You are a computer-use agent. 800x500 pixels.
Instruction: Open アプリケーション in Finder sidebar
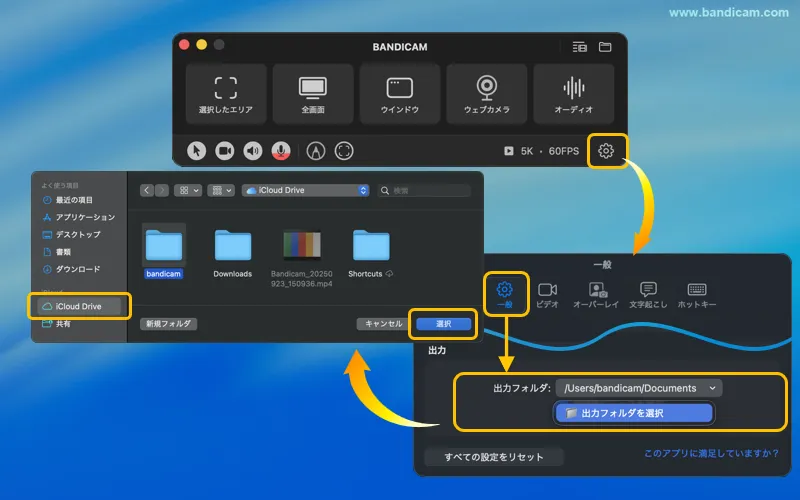pos(79,217)
